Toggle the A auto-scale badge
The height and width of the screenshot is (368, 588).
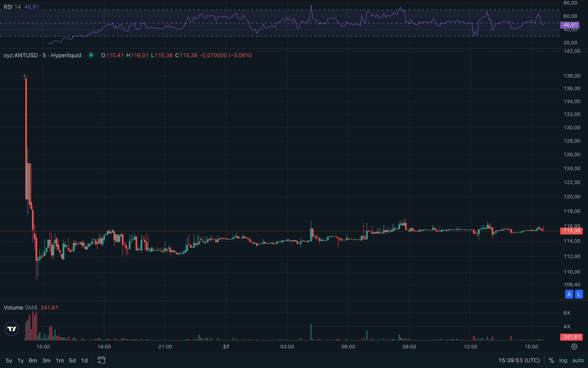click(569, 294)
